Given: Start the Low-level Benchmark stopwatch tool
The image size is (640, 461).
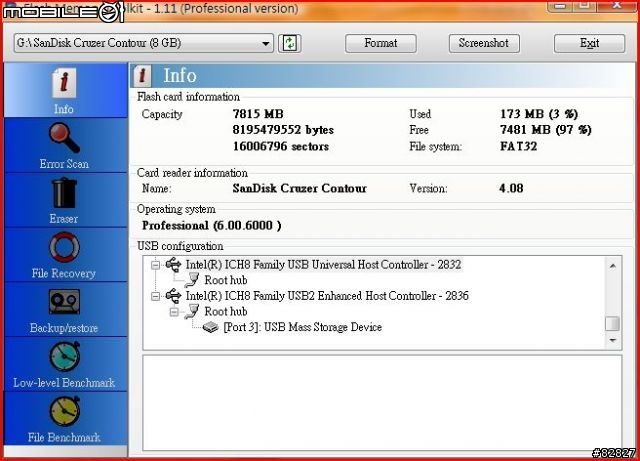Looking at the screenshot, I should click(x=64, y=356).
